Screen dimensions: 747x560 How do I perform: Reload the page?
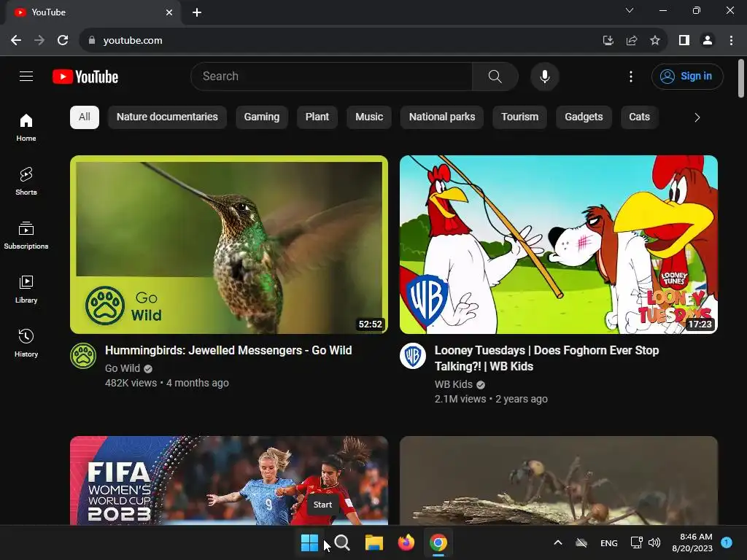(63, 41)
